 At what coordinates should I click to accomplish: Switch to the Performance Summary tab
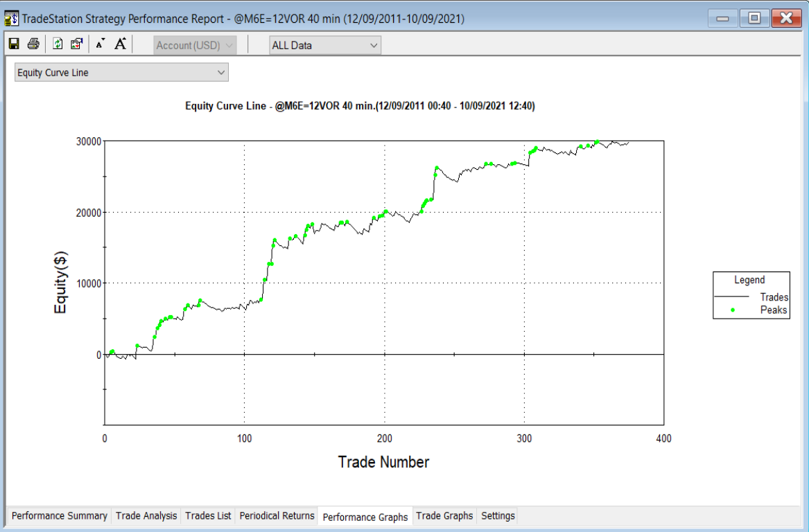pos(60,515)
